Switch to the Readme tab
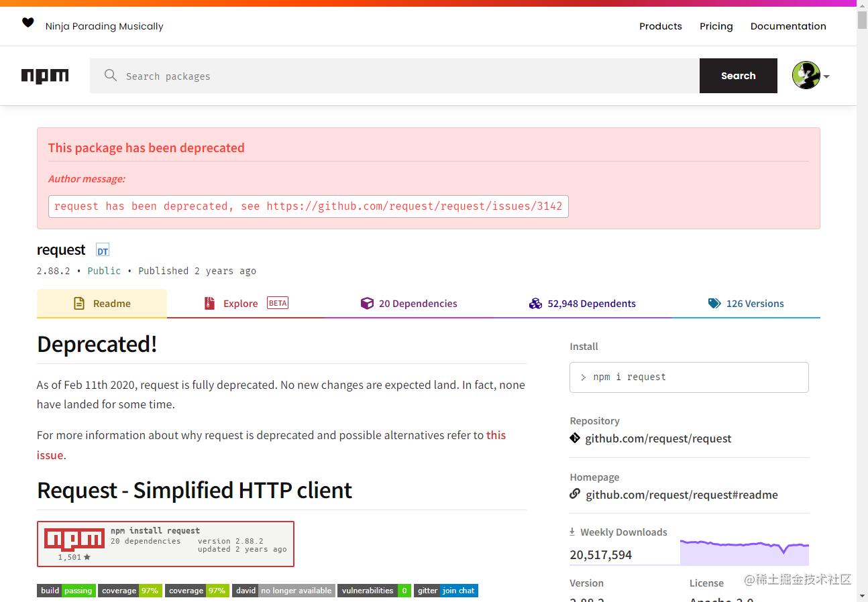 (x=102, y=304)
